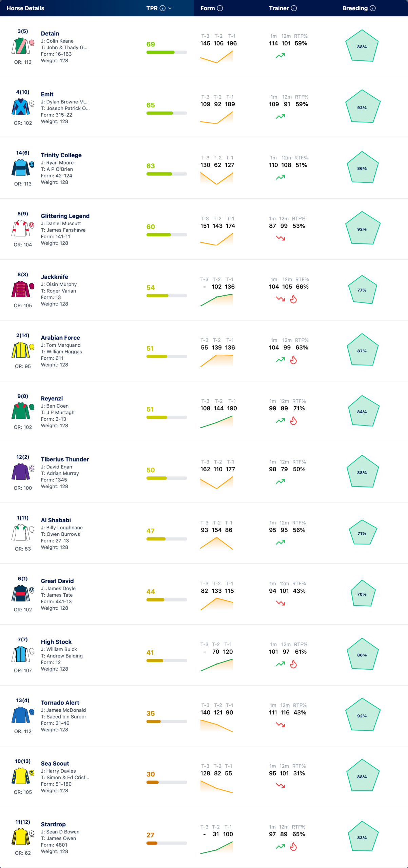This screenshot has width=408, height=868.
Task: Click the TPR info icon
Action: (x=162, y=8)
